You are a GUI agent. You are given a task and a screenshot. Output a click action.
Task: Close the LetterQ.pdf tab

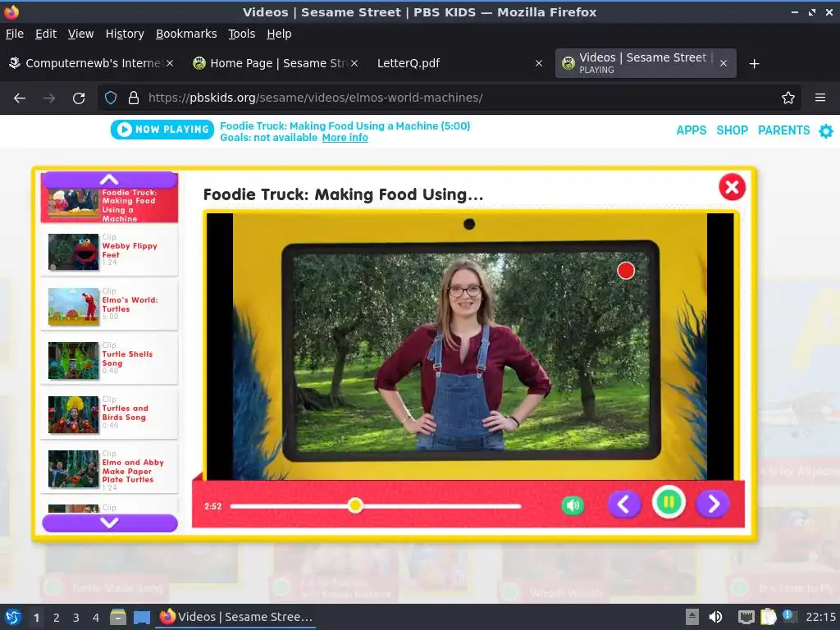(539, 63)
